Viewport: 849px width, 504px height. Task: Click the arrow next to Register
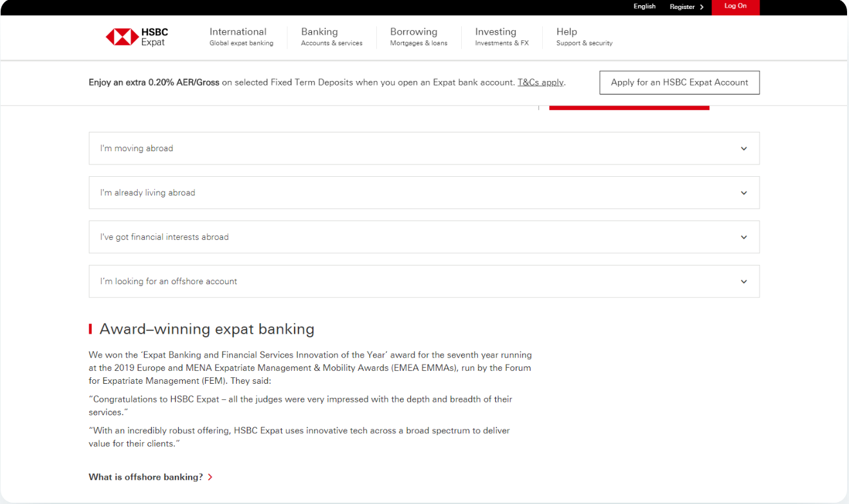tap(702, 7)
